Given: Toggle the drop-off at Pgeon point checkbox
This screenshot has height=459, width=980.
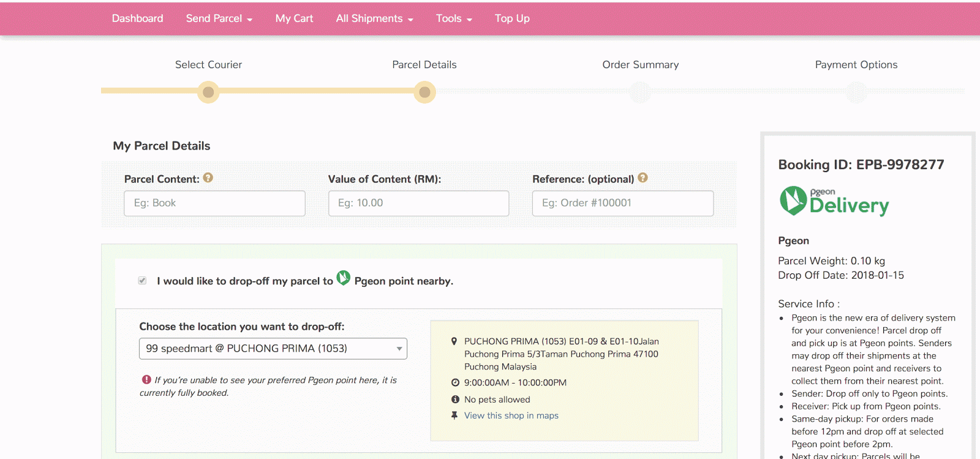Looking at the screenshot, I should pos(142,281).
